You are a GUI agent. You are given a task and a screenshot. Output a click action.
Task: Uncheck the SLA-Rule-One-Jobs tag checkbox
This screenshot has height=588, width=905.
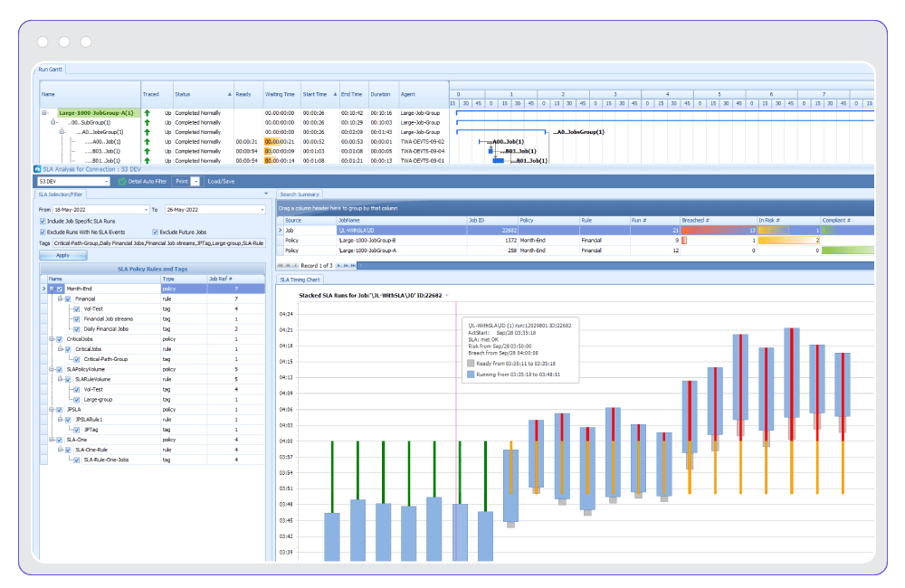pyautogui.click(x=77, y=460)
